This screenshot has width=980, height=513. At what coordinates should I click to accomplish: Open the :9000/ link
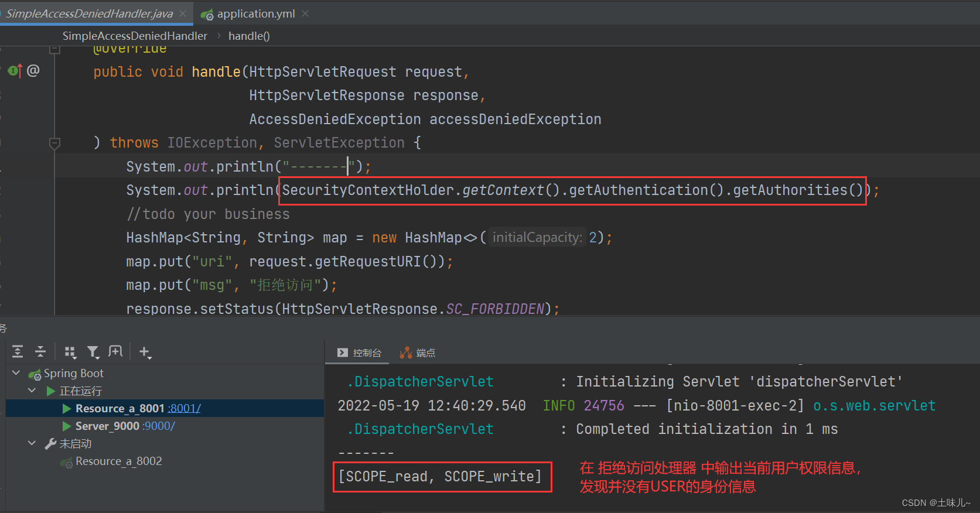(x=159, y=426)
